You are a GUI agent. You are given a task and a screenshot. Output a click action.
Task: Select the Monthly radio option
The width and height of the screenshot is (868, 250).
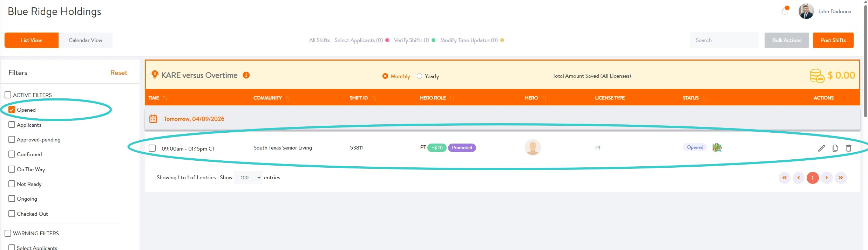coord(385,76)
